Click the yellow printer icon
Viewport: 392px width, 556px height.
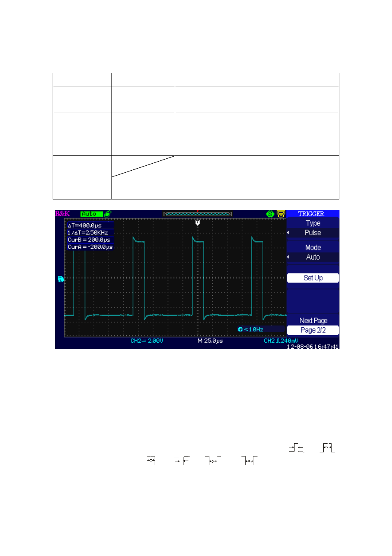pos(281,214)
